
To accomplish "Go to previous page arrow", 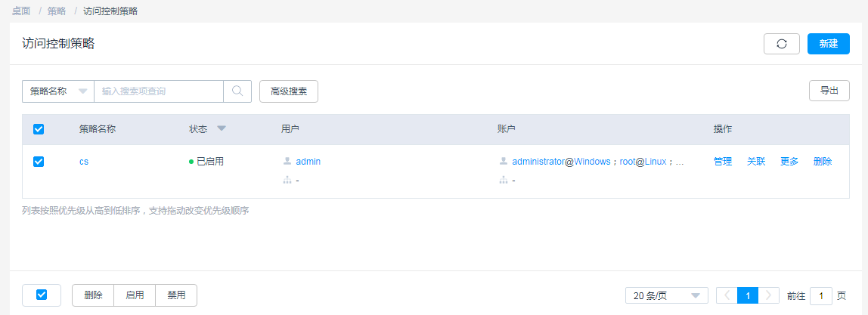I will (x=727, y=295).
